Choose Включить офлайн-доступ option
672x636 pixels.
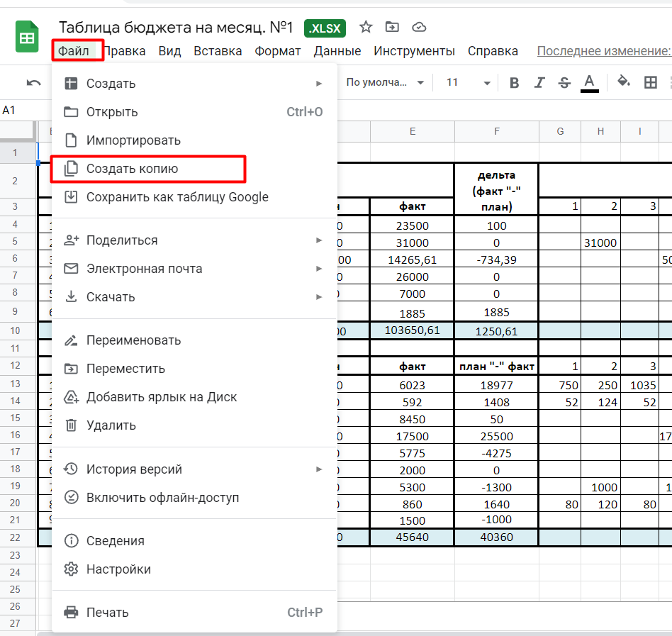162,498
